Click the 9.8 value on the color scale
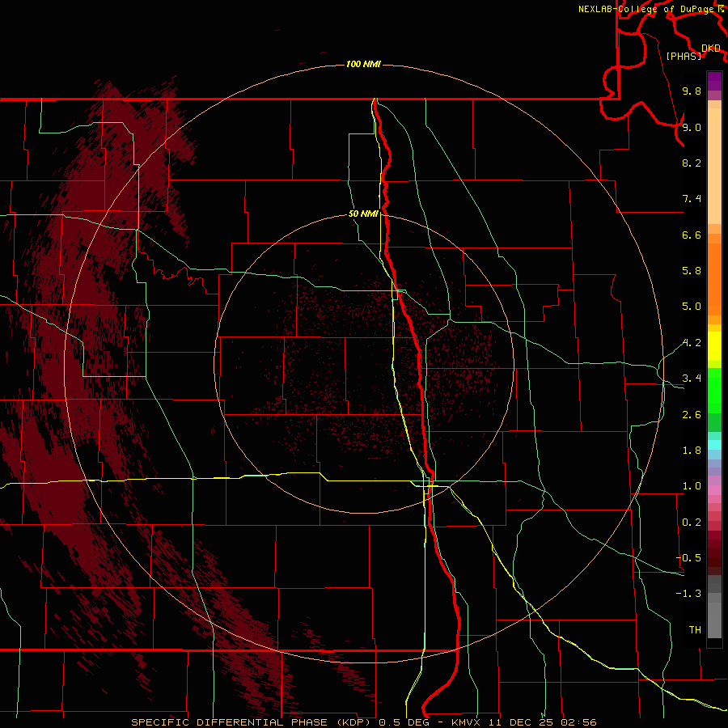The image size is (728, 728). (692, 91)
